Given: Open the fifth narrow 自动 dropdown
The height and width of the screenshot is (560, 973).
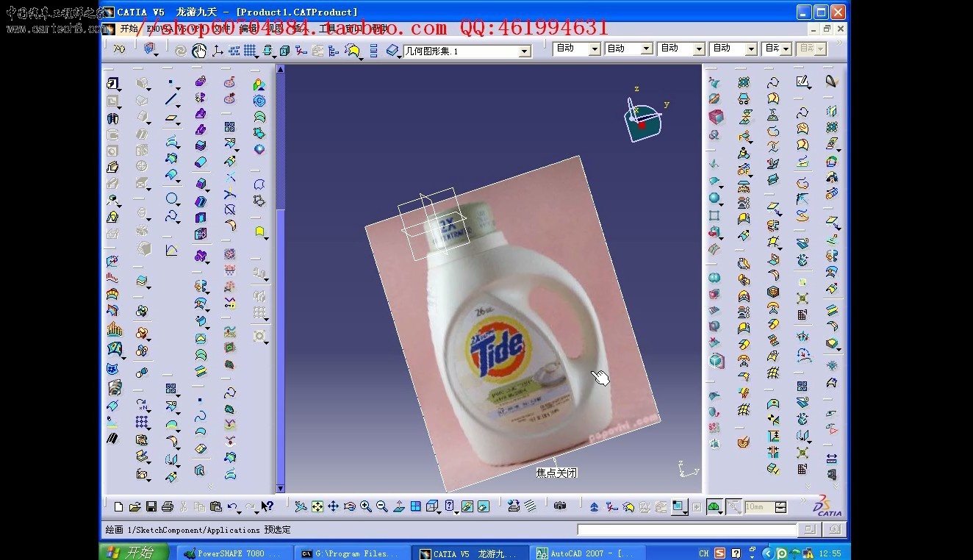Looking at the screenshot, I should tap(786, 49).
